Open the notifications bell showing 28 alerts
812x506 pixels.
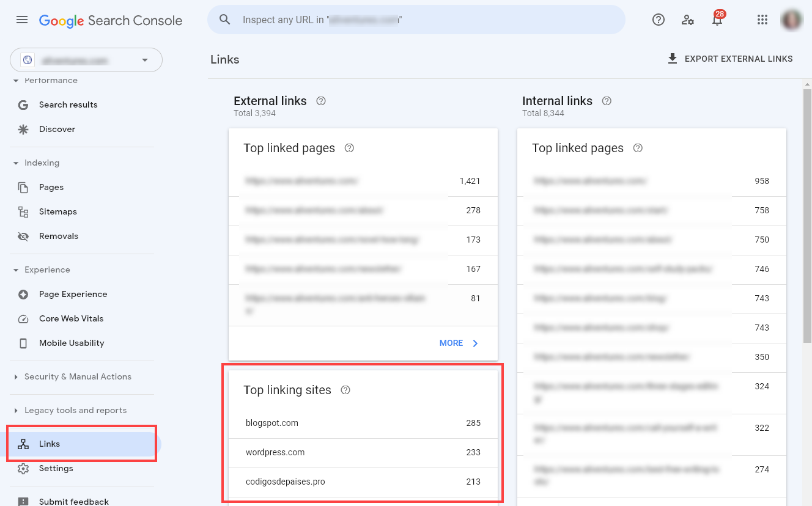click(717, 20)
